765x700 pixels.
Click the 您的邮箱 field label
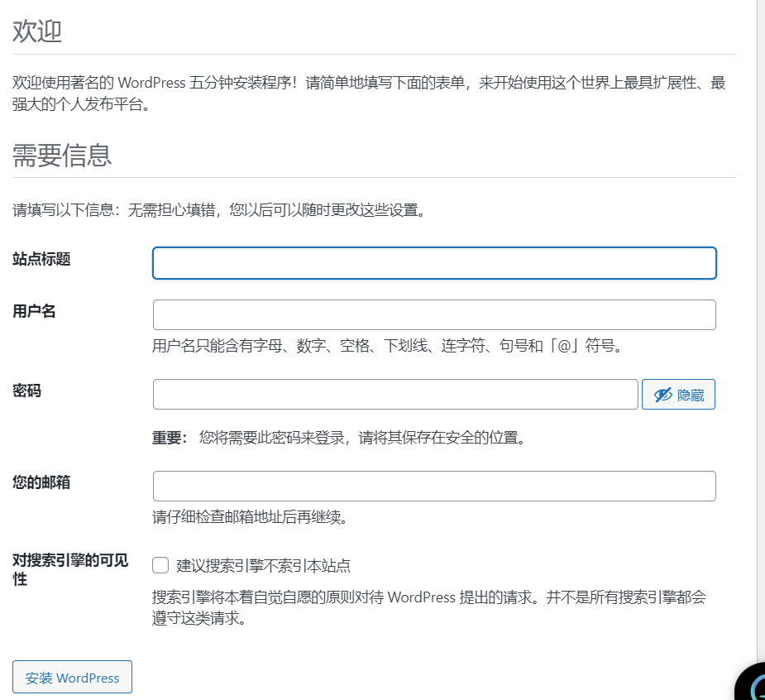[x=41, y=482]
